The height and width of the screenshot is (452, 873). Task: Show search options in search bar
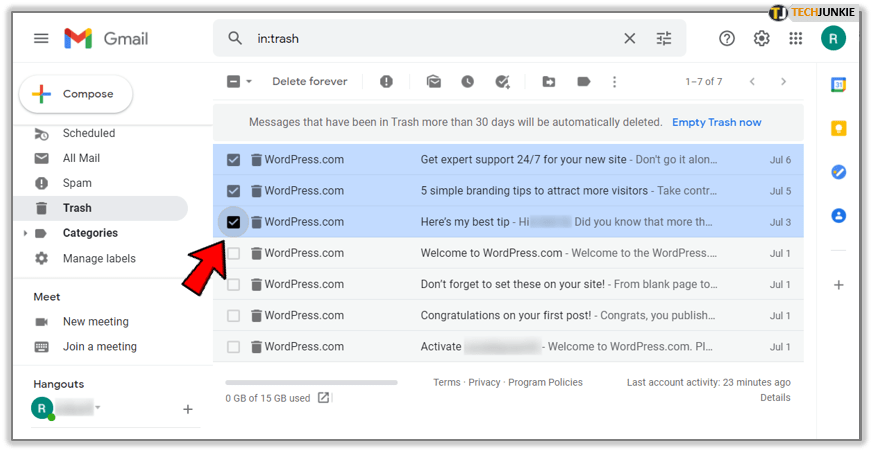[664, 38]
